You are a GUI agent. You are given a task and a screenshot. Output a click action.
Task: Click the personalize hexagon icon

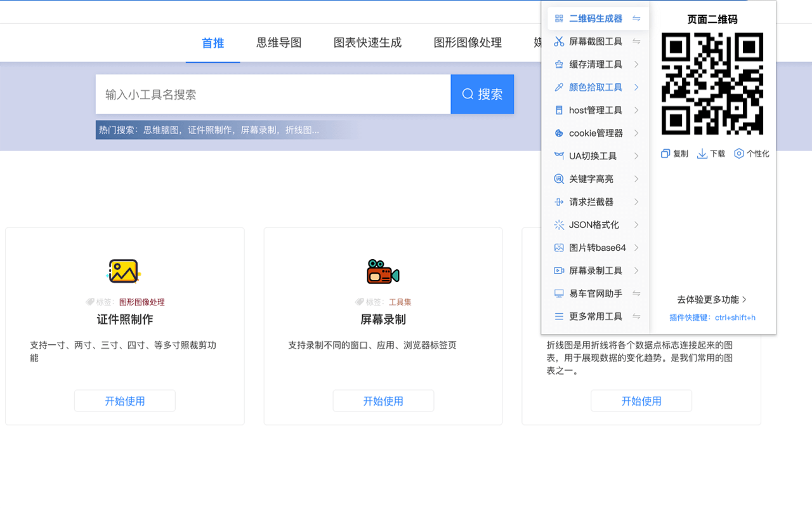tap(739, 154)
